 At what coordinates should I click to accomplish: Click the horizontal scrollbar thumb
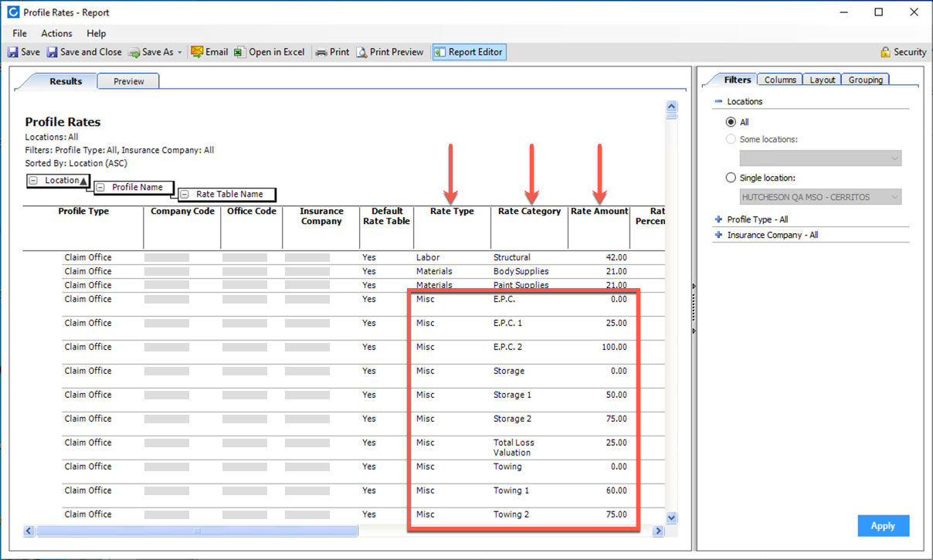coord(197,531)
